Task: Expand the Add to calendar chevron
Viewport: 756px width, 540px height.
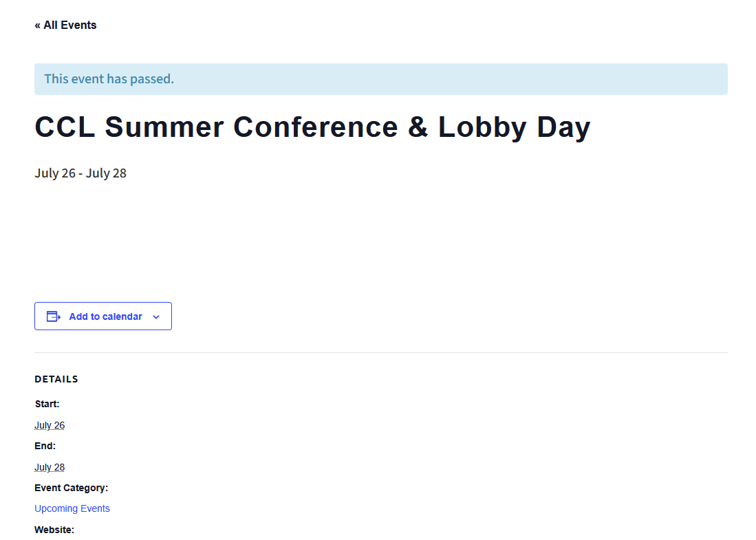Action: (x=156, y=316)
